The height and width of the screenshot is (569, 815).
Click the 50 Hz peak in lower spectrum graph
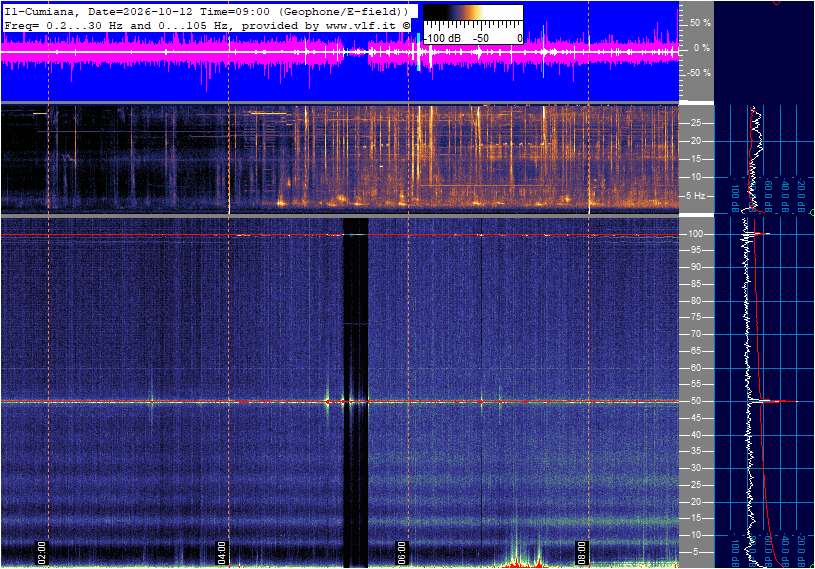coord(774,401)
